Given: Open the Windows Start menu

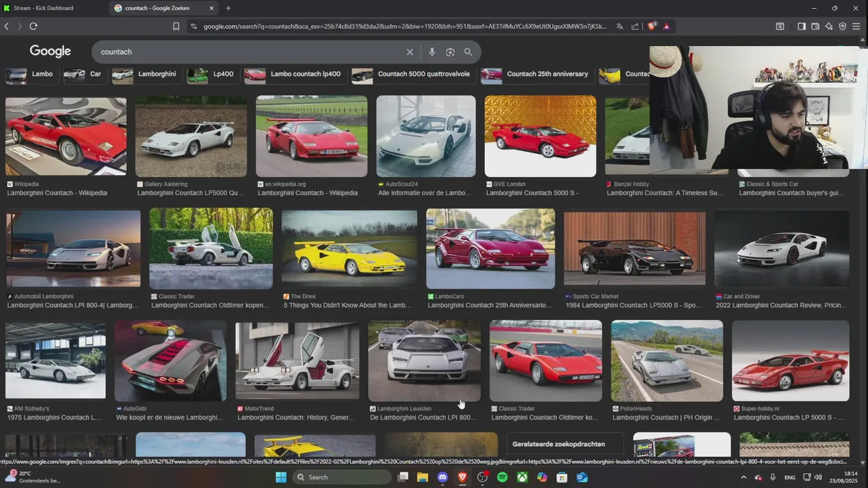Looking at the screenshot, I should (x=281, y=477).
